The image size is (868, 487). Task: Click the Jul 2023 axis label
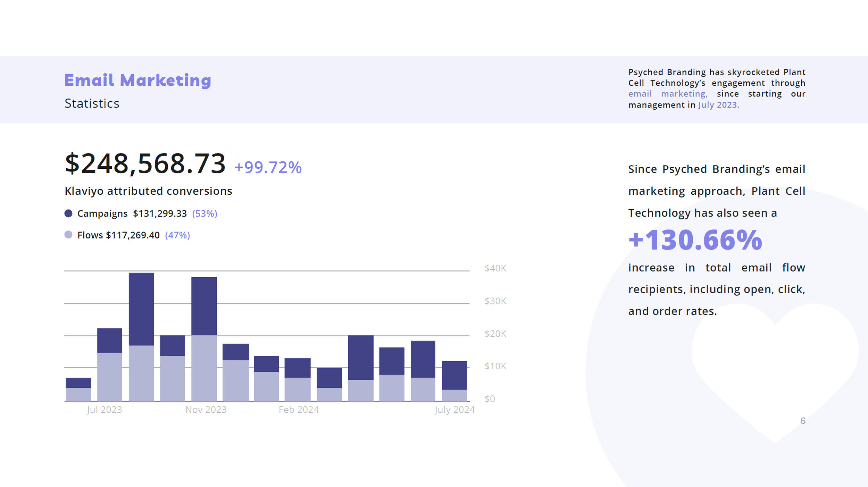[x=104, y=410]
